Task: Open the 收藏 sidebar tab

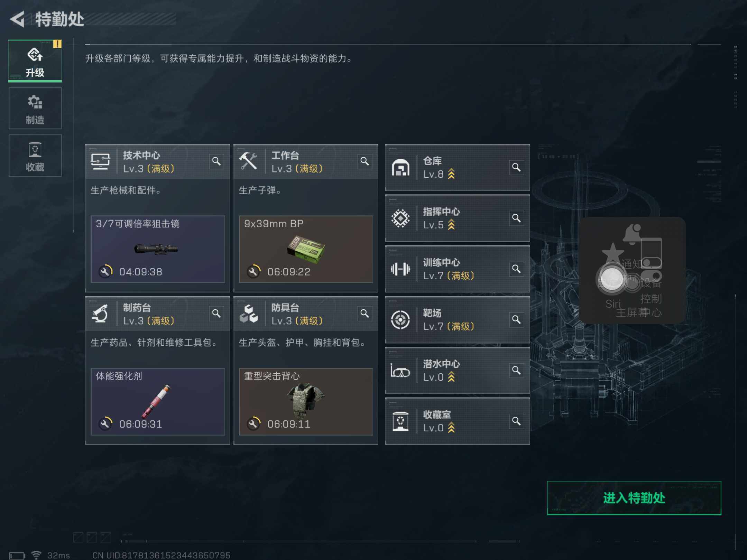Action: pos(35,156)
